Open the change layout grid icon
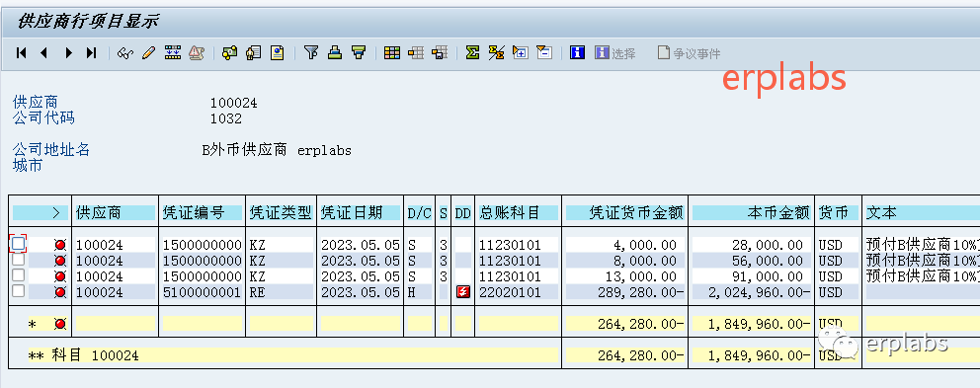The height and width of the screenshot is (388, 980). pos(392,53)
